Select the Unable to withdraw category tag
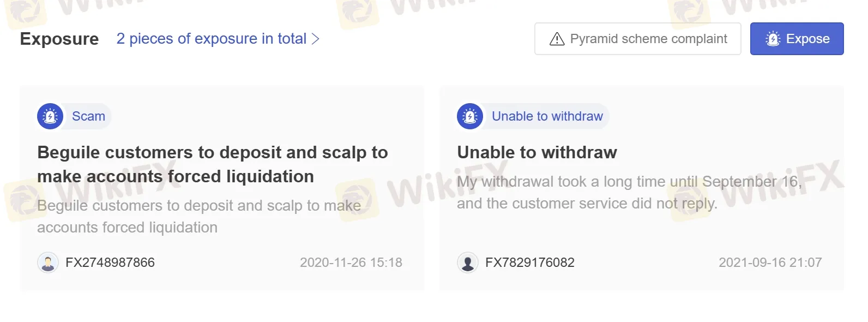 [547, 116]
